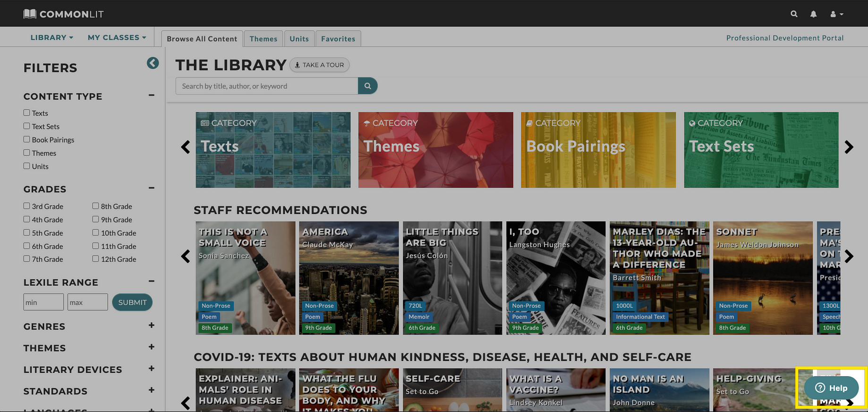This screenshot has height=412, width=868.
Task: Open the search magnifier in top bar
Action: click(x=794, y=14)
